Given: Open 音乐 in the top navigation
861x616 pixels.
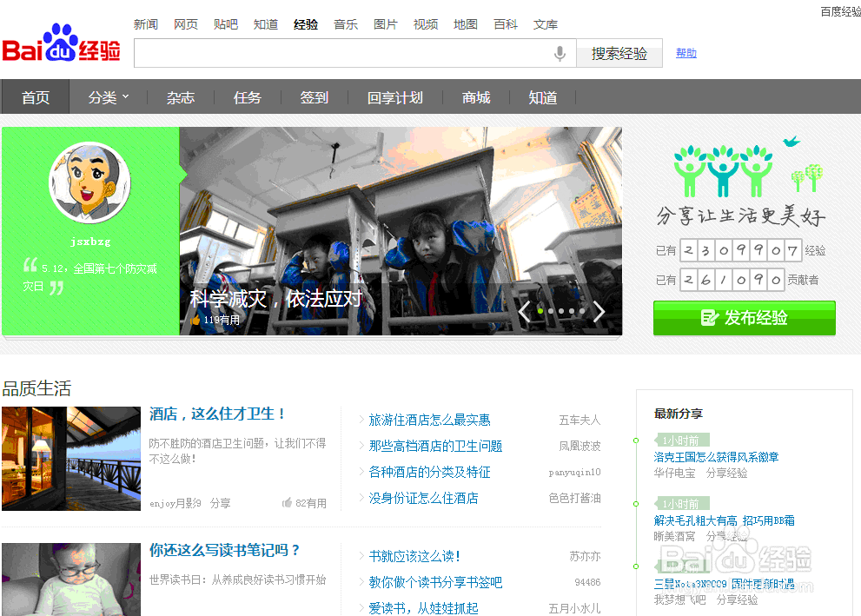Looking at the screenshot, I should (x=345, y=23).
